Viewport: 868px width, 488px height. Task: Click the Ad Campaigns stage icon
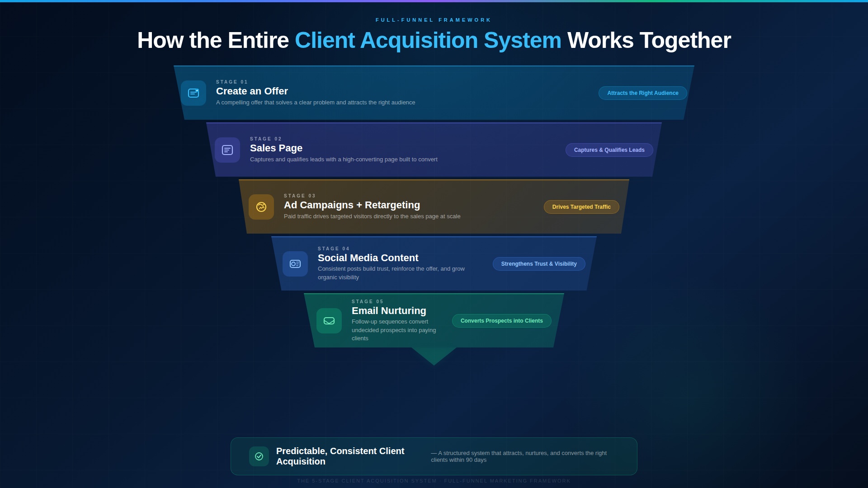[261, 207]
